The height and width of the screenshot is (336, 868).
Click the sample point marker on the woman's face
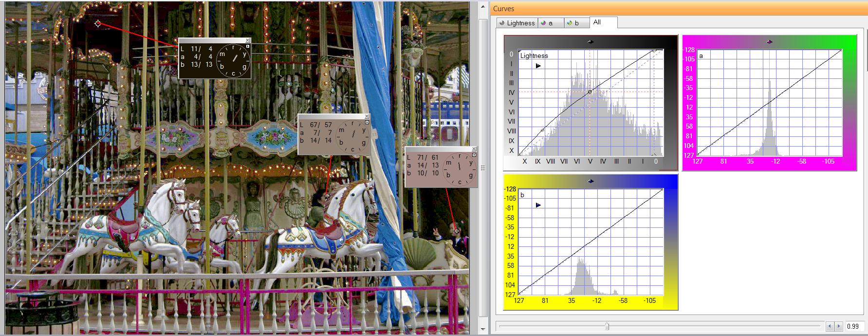point(327,196)
